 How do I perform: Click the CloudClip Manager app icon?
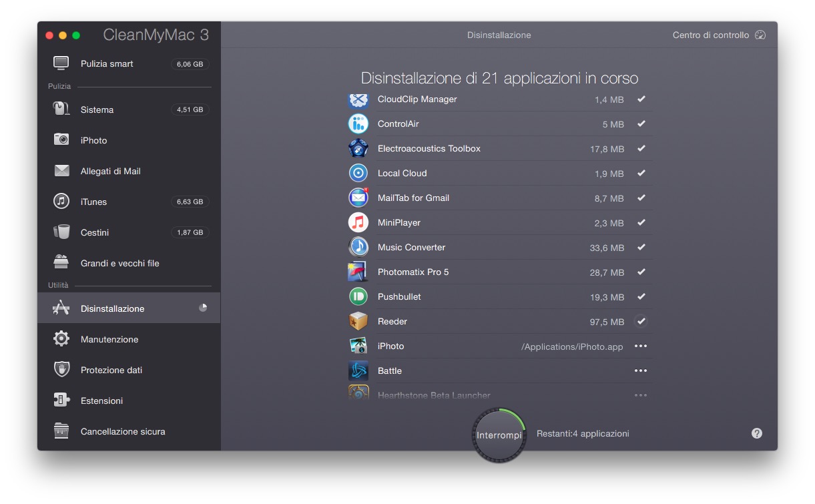click(358, 100)
